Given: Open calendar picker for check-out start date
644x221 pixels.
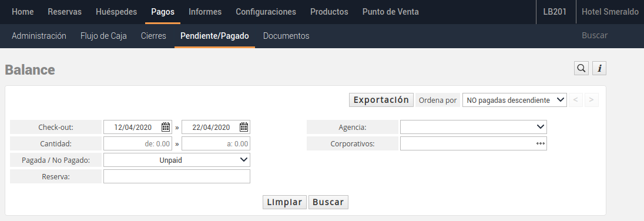Looking at the screenshot, I should [x=166, y=127].
